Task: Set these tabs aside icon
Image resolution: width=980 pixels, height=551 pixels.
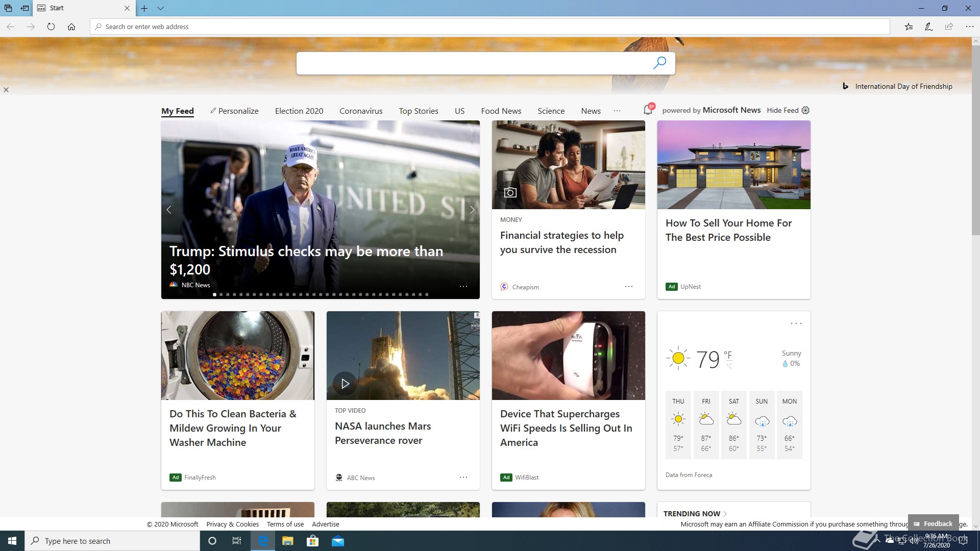Action: click(24, 8)
